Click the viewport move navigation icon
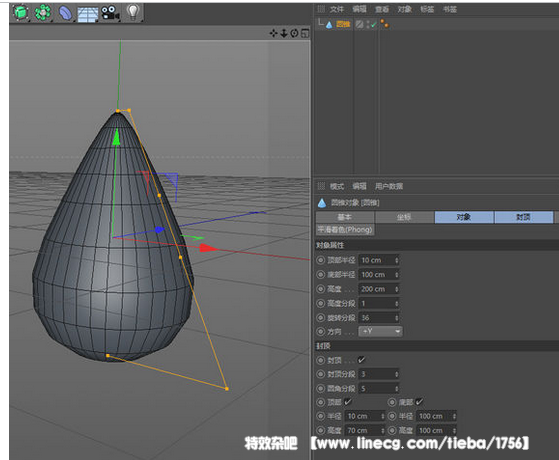Viewport: 559px width, 460px height. point(273,34)
